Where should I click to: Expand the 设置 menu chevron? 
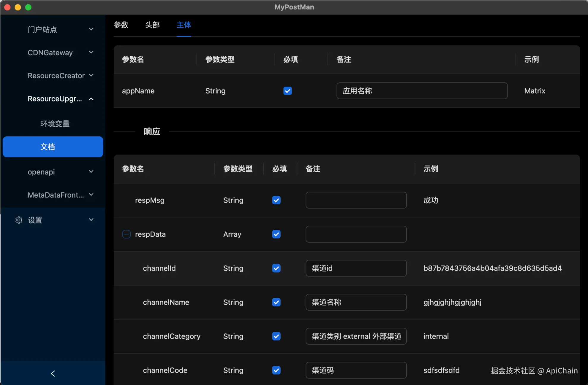tap(91, 220)
